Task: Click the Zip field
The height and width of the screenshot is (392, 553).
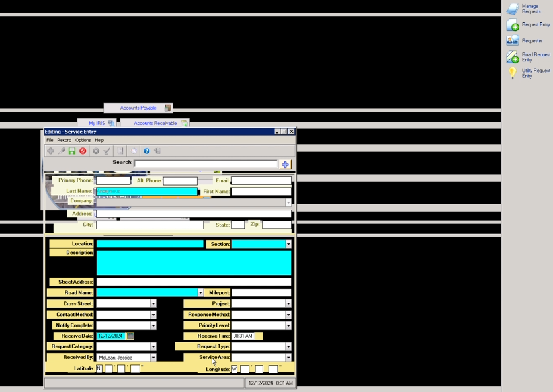Action: [x=276, y=225]
